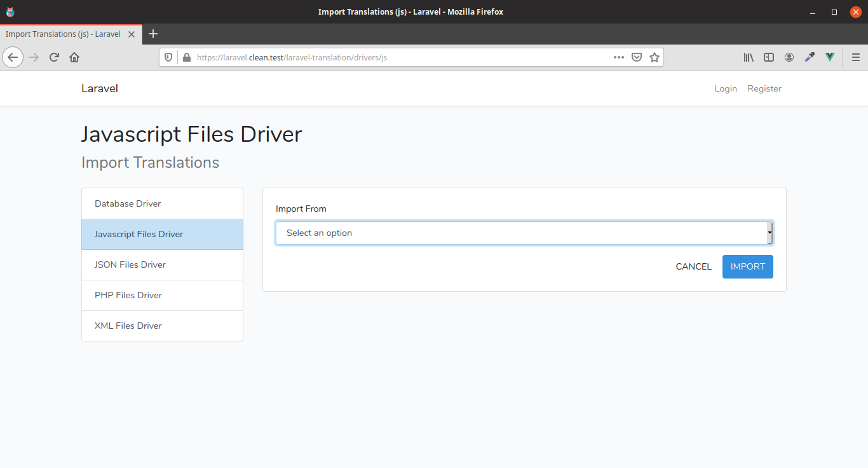Open the page actions three-dots menu

[x=618, y=57]
